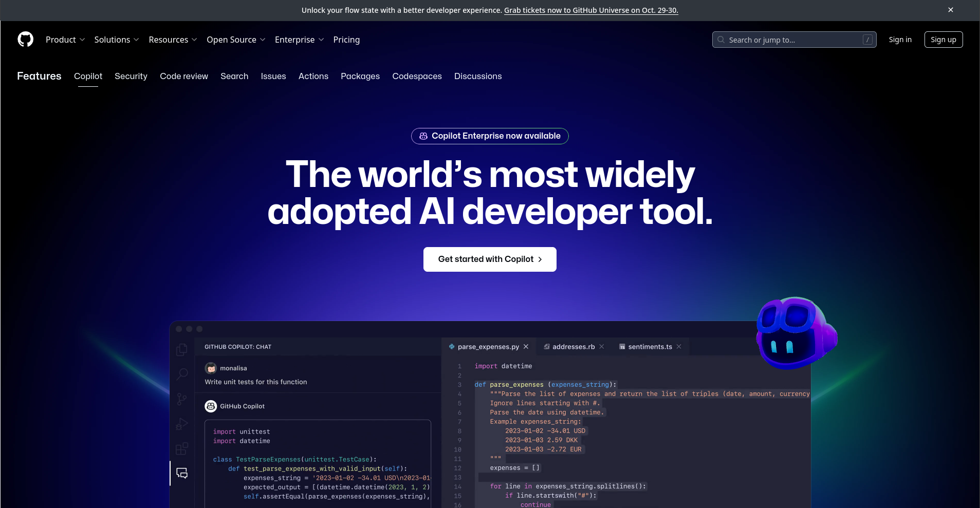Expand the Resources menu

pyautogui.click(x=173, y=40)
